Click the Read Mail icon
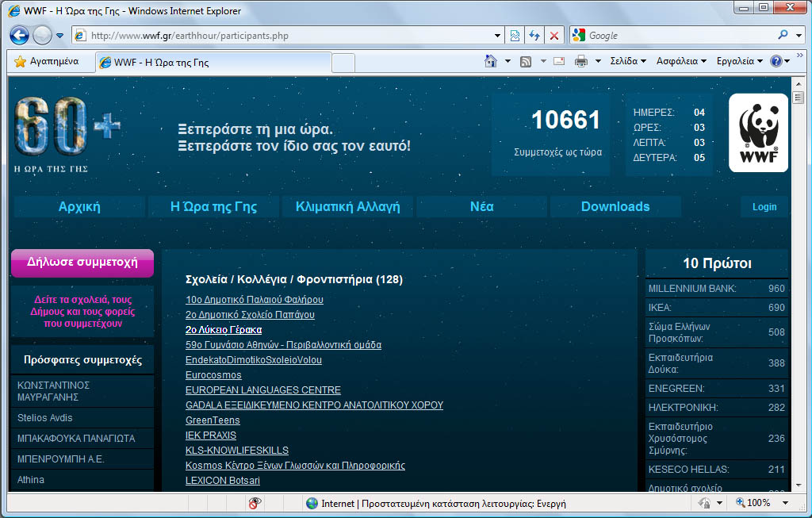The width and height of the screenshot is (812, 518). pyautogui.click(x=559, y=61)
